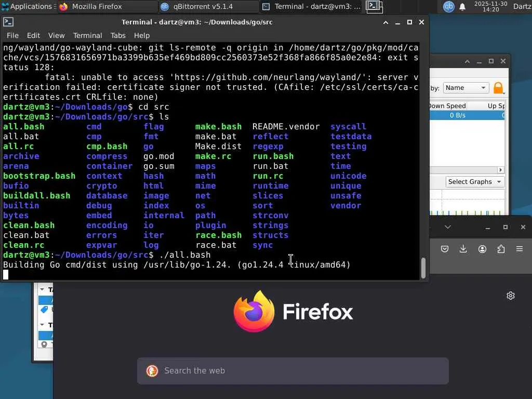Open the Firefox Downloads icon
The image size is (532, 399).
463,249
